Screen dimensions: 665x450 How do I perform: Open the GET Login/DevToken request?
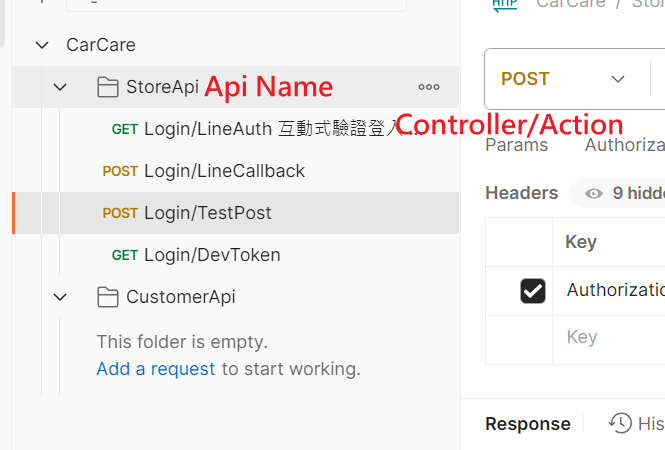pos(212,255)
